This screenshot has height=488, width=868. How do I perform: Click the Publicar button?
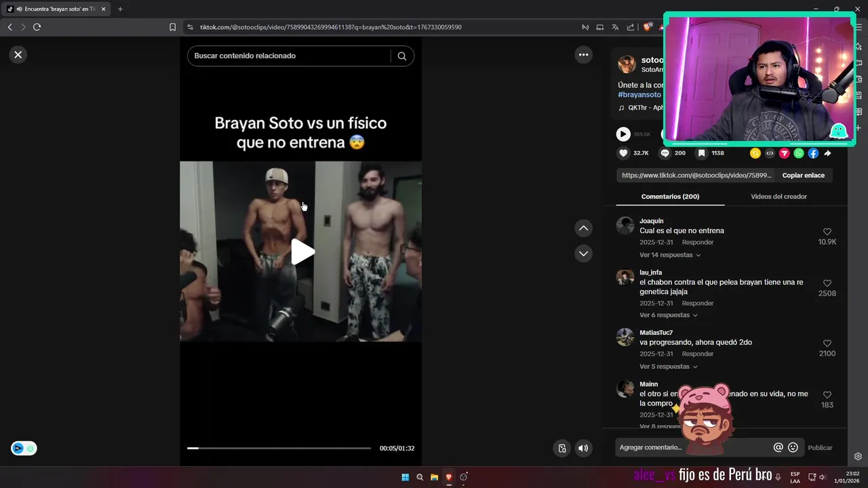click(820, 448)
